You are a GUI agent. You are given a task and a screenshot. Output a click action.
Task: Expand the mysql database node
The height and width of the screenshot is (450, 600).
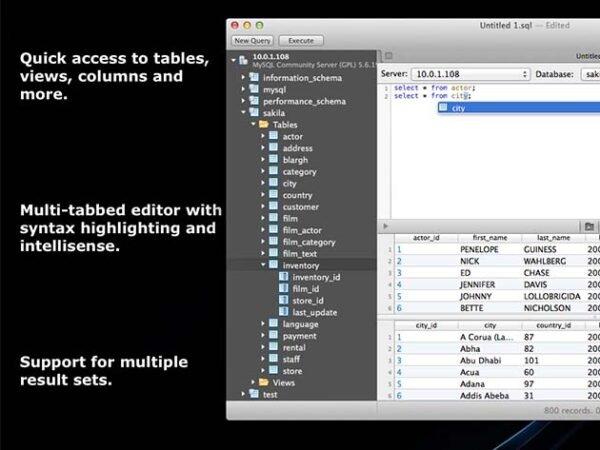243,89
